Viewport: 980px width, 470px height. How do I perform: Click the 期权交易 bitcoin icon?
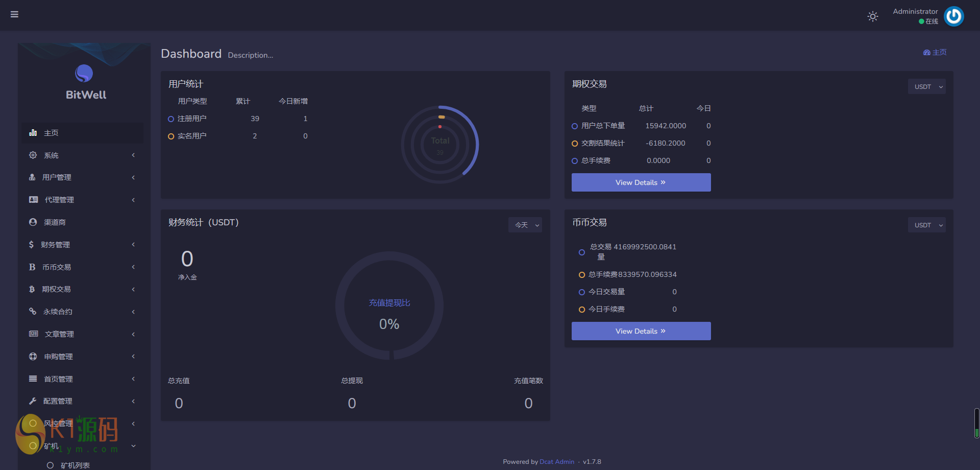[x=32, y=289]
